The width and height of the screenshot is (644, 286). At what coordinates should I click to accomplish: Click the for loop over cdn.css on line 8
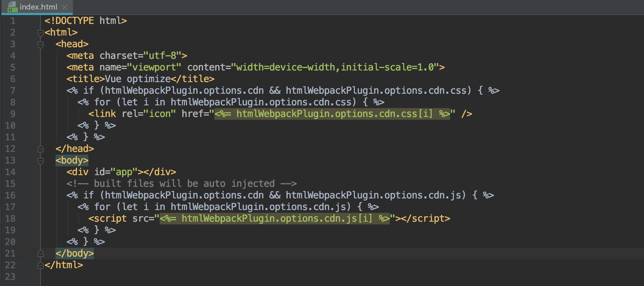pos(231,102)
